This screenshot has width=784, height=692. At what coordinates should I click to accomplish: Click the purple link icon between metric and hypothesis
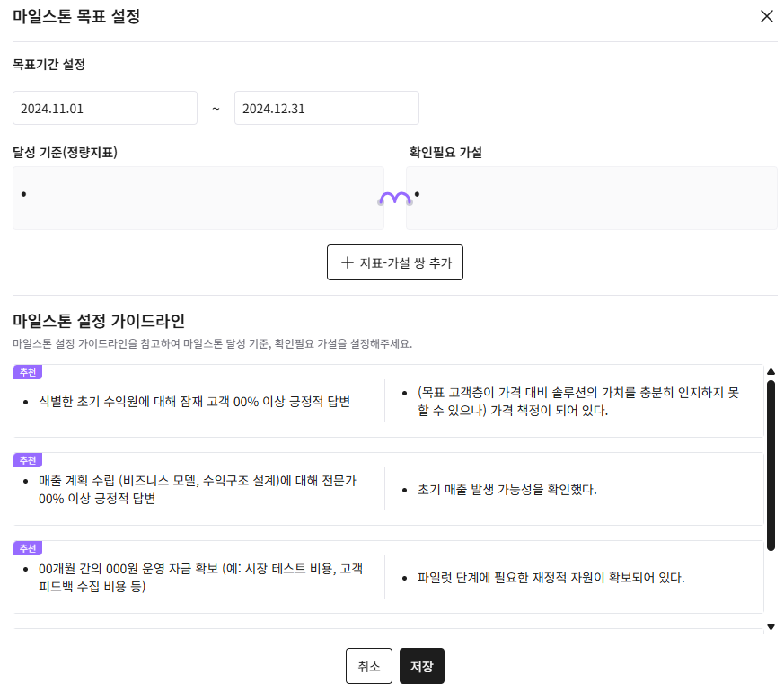(x=395, y=199)
